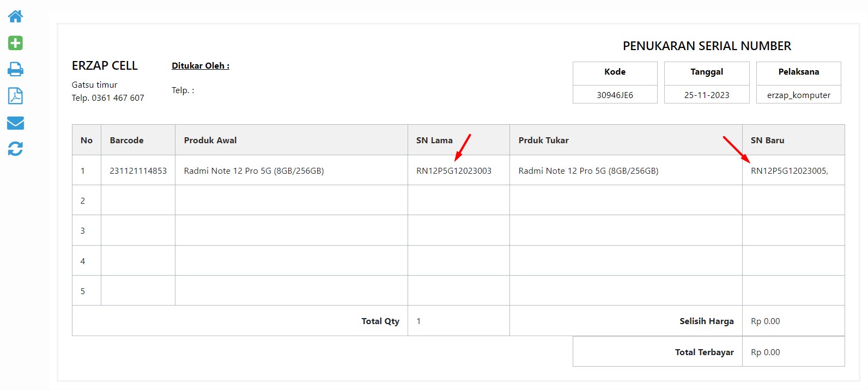Click the 'Selisih Harga' label
The height and width of the screenshot is (390, 868).
click(707, 321)
